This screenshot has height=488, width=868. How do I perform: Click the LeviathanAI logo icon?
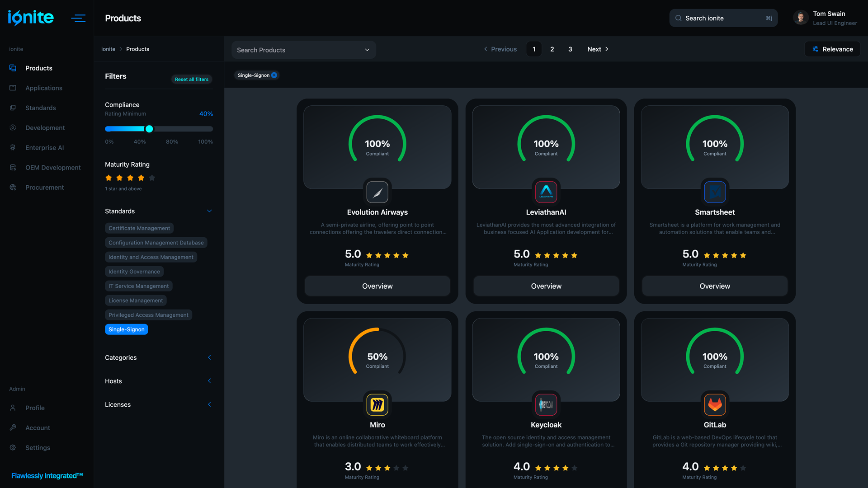click(x=546, y=192)
